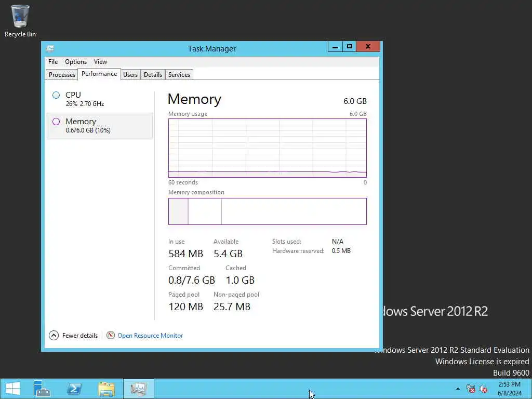Open the Windows Start button
Screen dimensions: 532x399
[x=13, y=389]
